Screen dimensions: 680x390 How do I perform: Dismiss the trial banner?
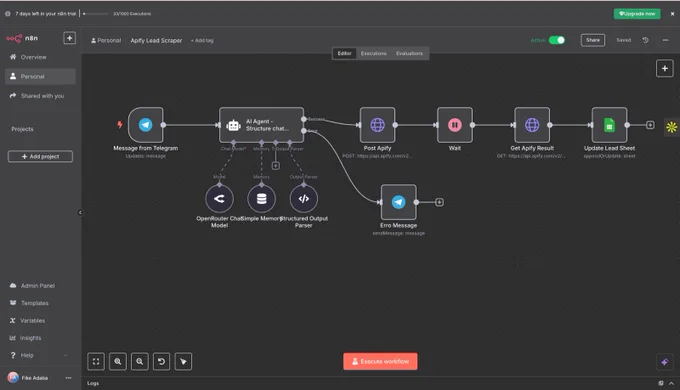(672, 14)
